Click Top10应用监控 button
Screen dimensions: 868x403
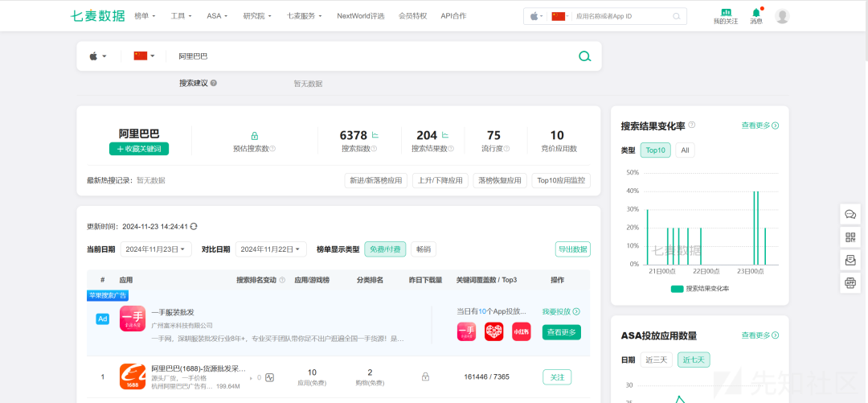(x=561, y=181)
